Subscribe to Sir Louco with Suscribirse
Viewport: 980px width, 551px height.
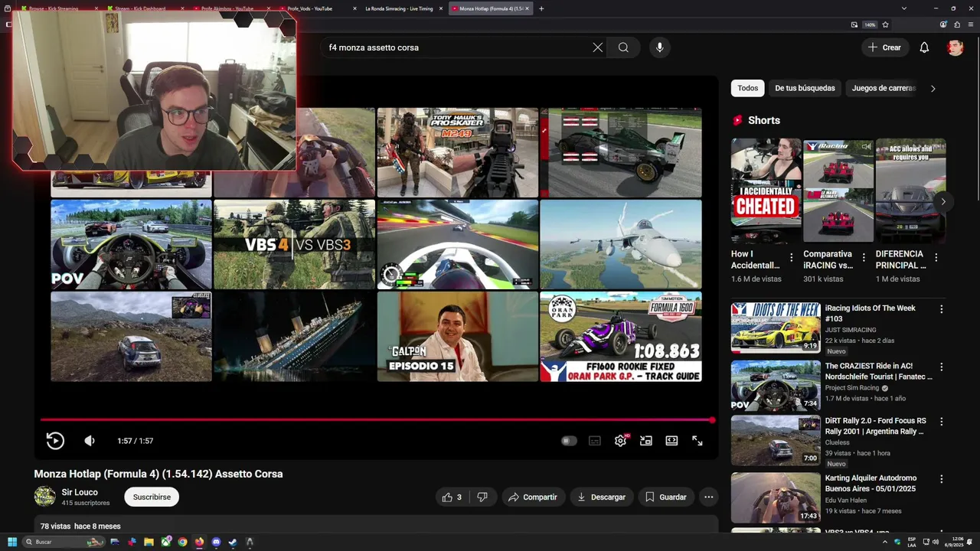point(152,497)
